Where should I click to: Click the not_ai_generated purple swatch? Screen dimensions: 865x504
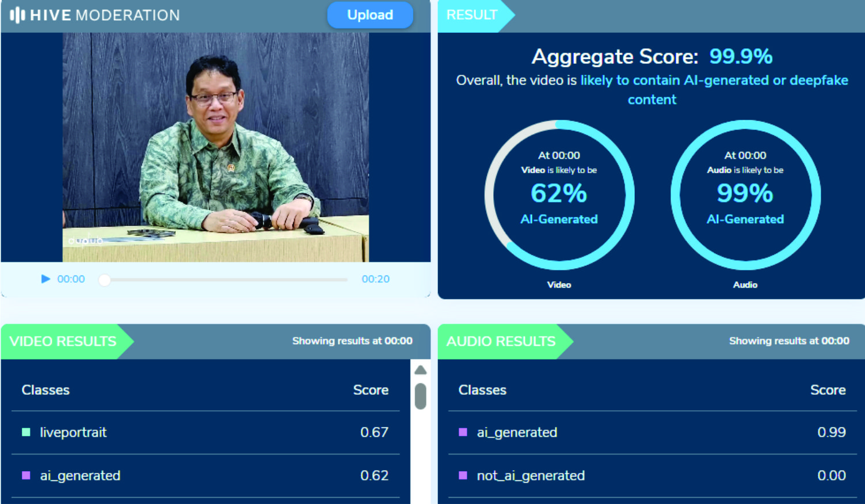pos(463,475)
